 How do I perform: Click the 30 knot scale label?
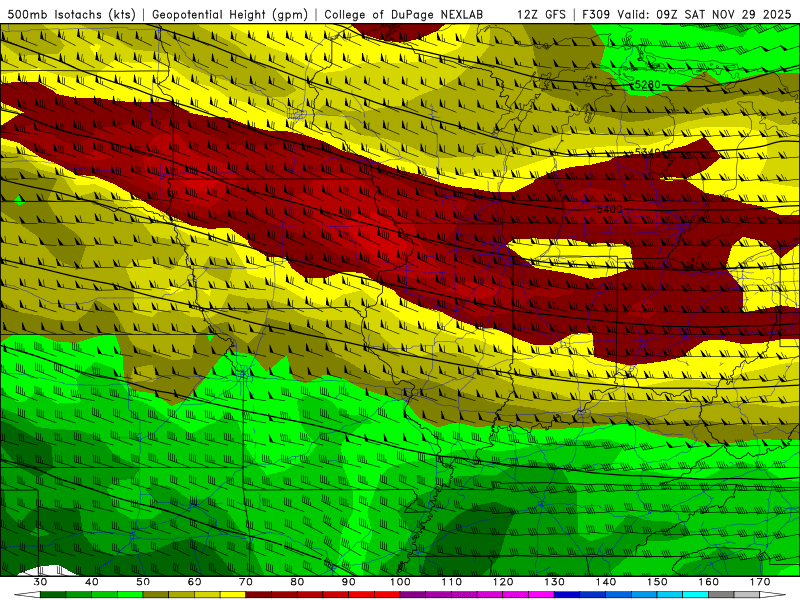point(40,582)
